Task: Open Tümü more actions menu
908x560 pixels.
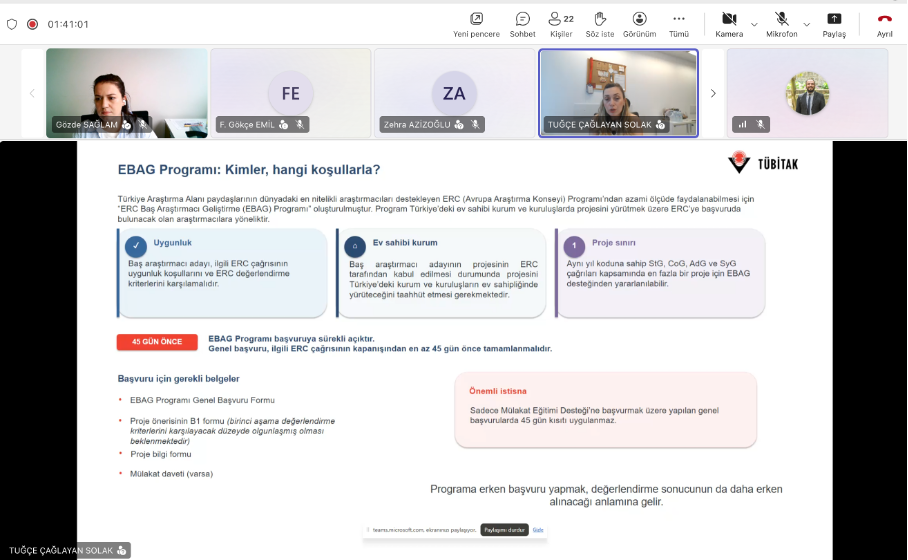Action: coord(679,25)
